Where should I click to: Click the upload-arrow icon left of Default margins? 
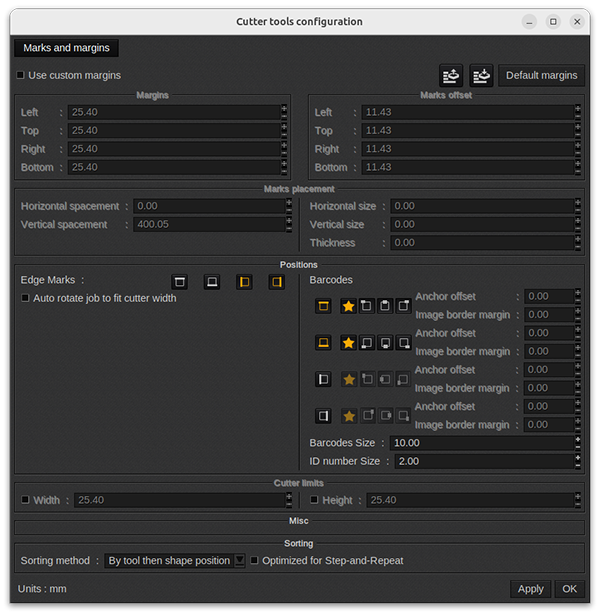pyautogui.click(x=451, y=75)
